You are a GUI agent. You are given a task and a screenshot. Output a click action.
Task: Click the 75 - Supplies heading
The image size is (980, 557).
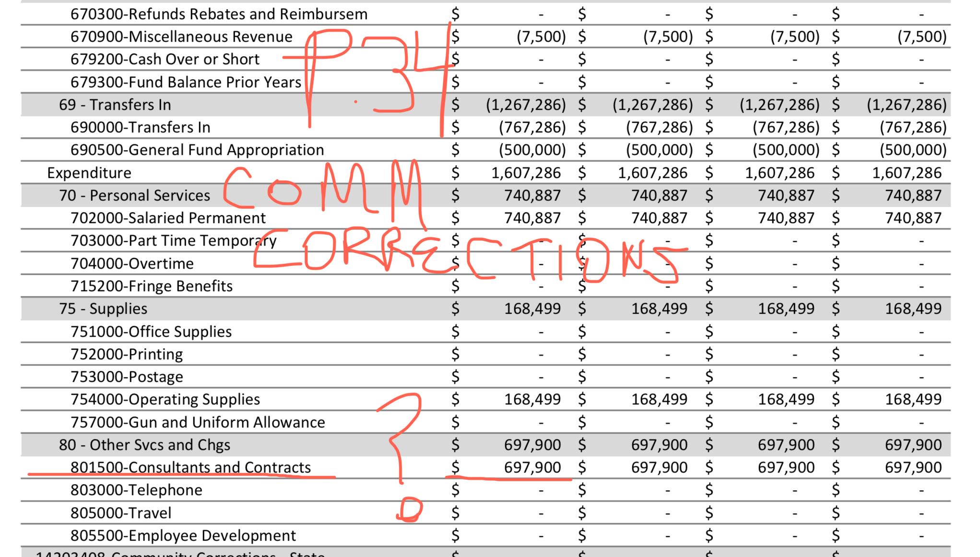pos(103,309)
